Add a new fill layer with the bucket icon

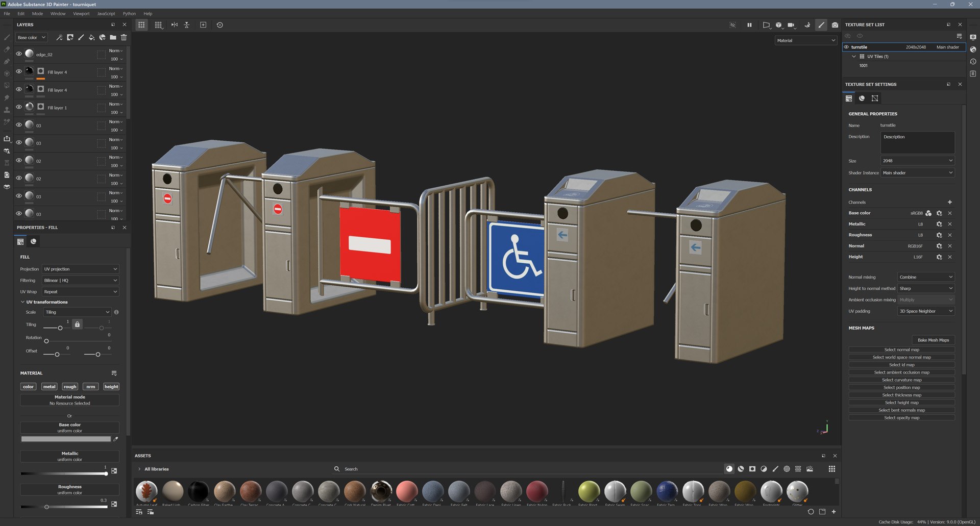pos(91,37)
